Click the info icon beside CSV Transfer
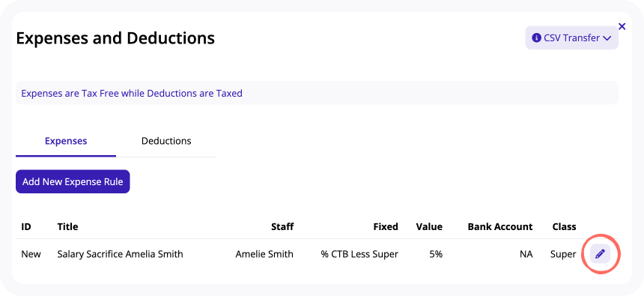 click(x=536, y=37)
